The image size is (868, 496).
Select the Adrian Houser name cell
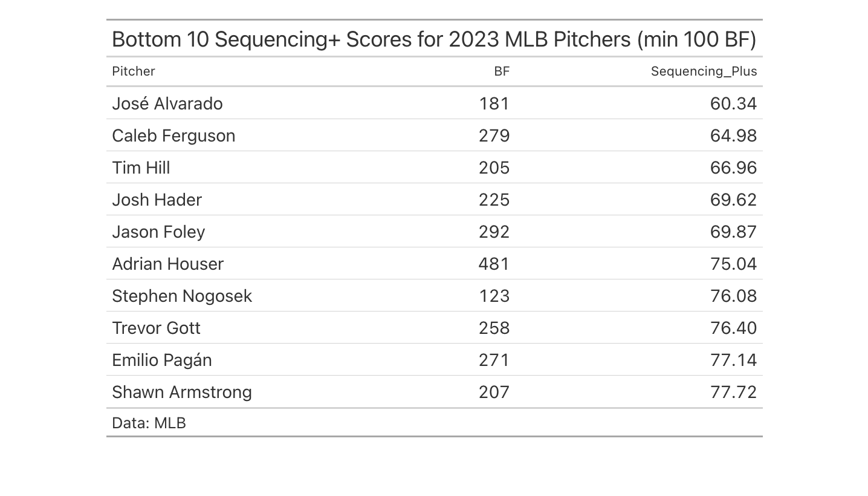(167, 264)
